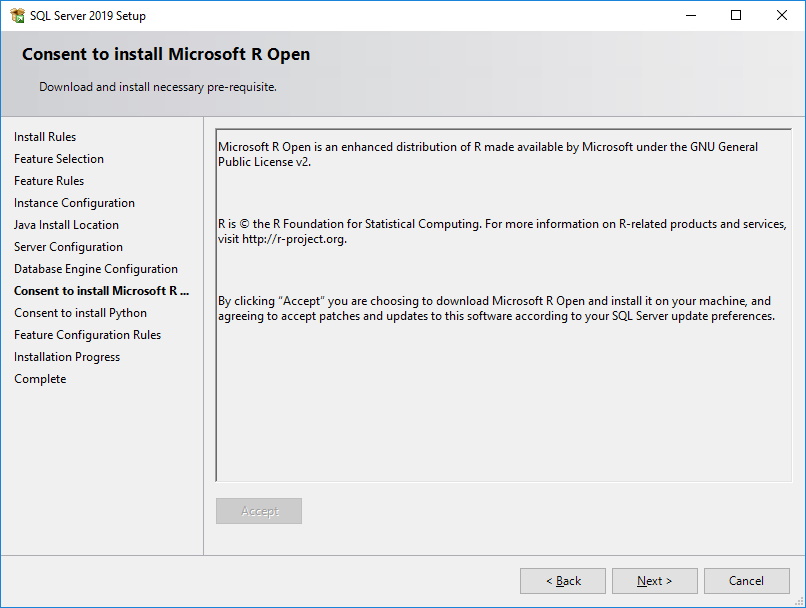Screen dimensions: 806x608
Task: Open Java Install Location step
Action: point(66,225)
